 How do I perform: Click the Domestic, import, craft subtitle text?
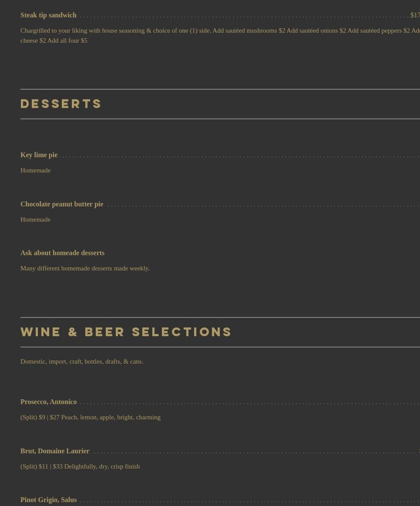[x=82, y=361]
